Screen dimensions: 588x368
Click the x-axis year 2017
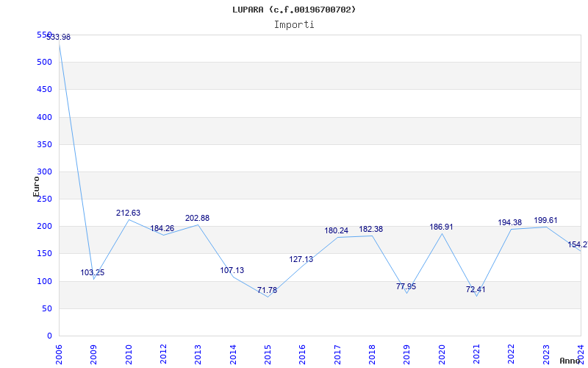(x=337, y=354)
